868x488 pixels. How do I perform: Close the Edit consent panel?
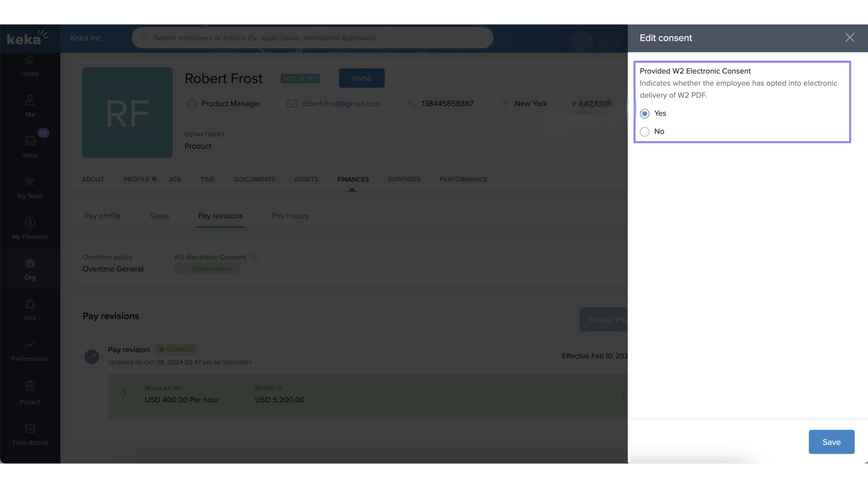(x=849, y=37)
